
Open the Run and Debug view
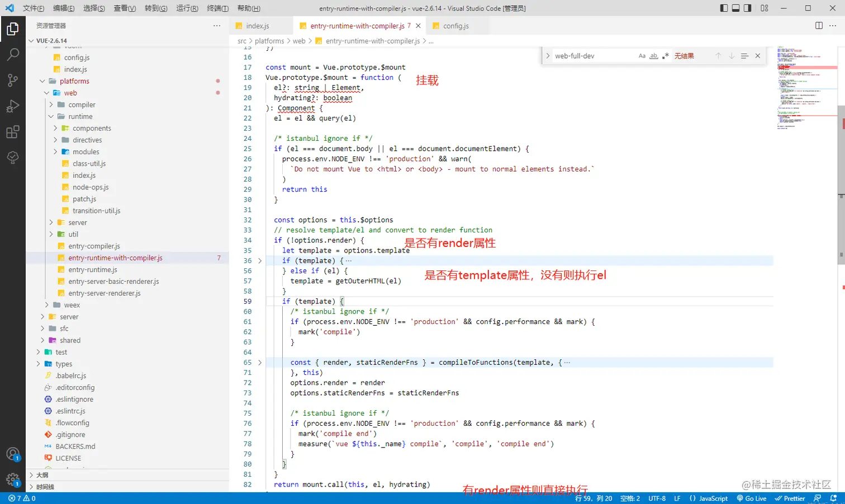(x=12, y=106)
